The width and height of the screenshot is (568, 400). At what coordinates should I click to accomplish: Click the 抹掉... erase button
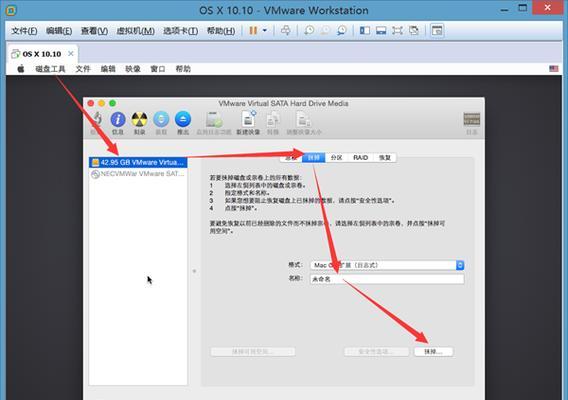coord(433,352)
